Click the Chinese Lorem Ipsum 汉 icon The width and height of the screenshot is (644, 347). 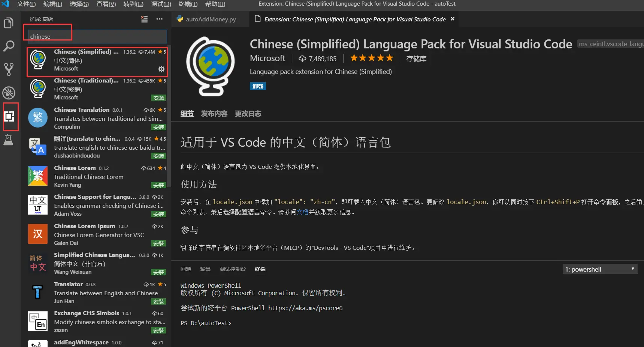click(38, 234)
